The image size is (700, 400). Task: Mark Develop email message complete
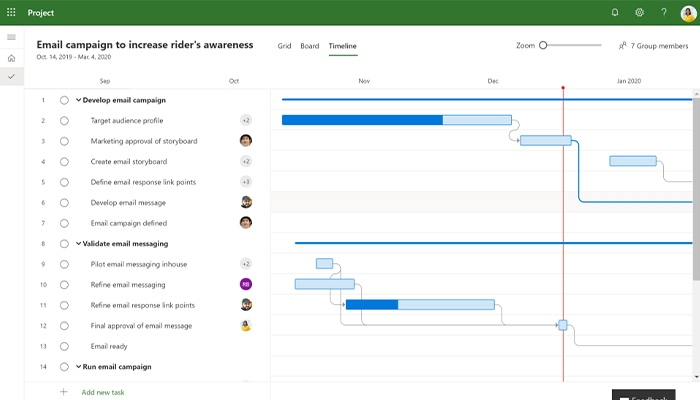coord(64,203)
